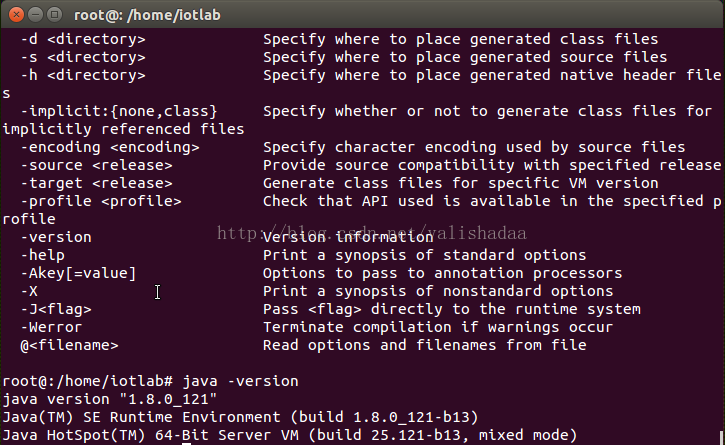Click the -version option text
The height and width of the screenshot is (445, 725).
(56, 237)
